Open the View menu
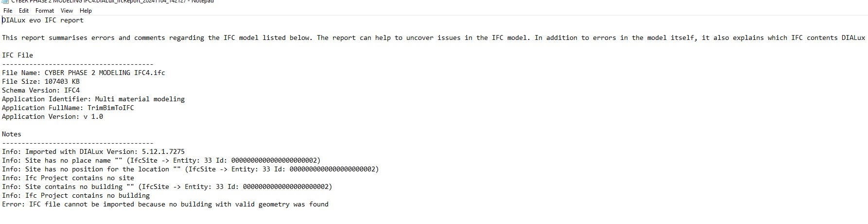 (x=67, y=11)
